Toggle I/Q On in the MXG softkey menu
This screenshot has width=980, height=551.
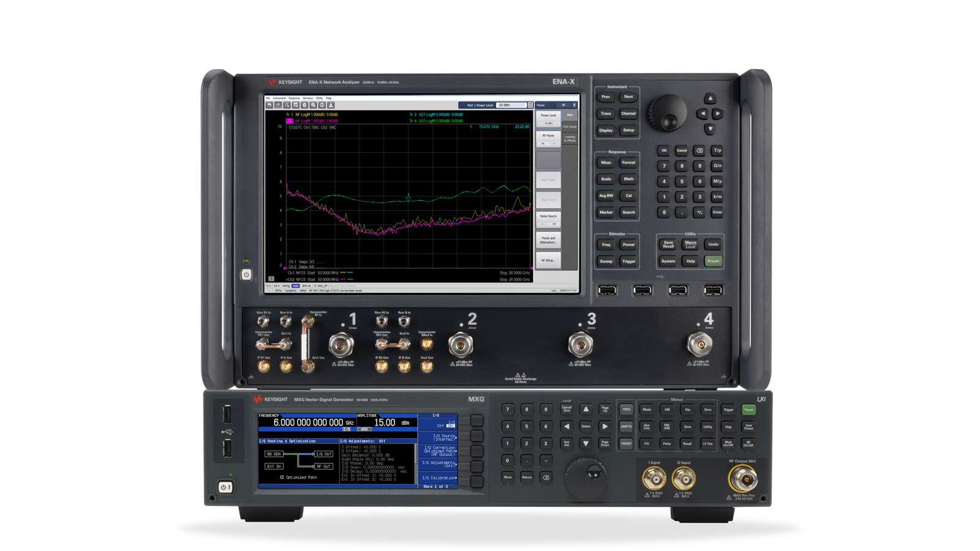click(452, 425)
